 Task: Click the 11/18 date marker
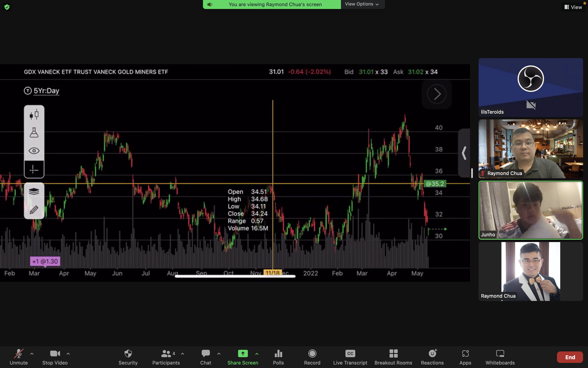[x=273, y=273]
